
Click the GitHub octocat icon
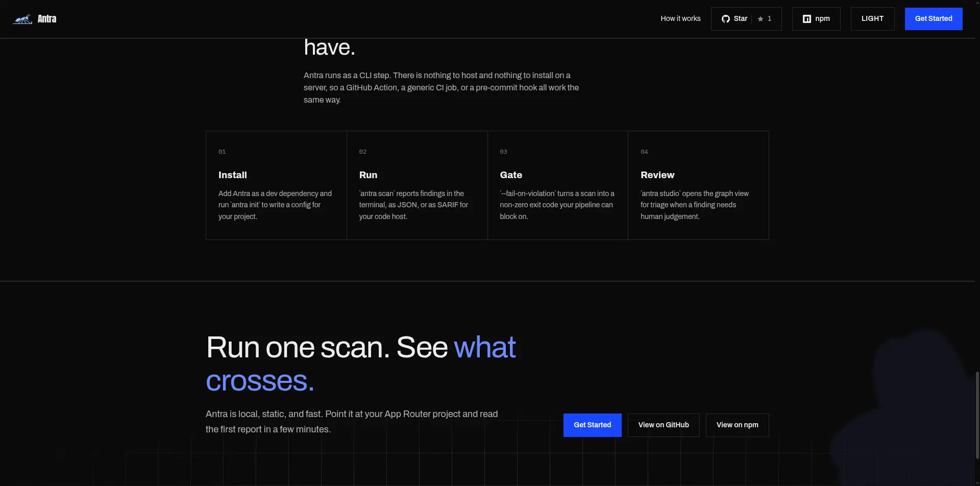[x=725, y=19]
